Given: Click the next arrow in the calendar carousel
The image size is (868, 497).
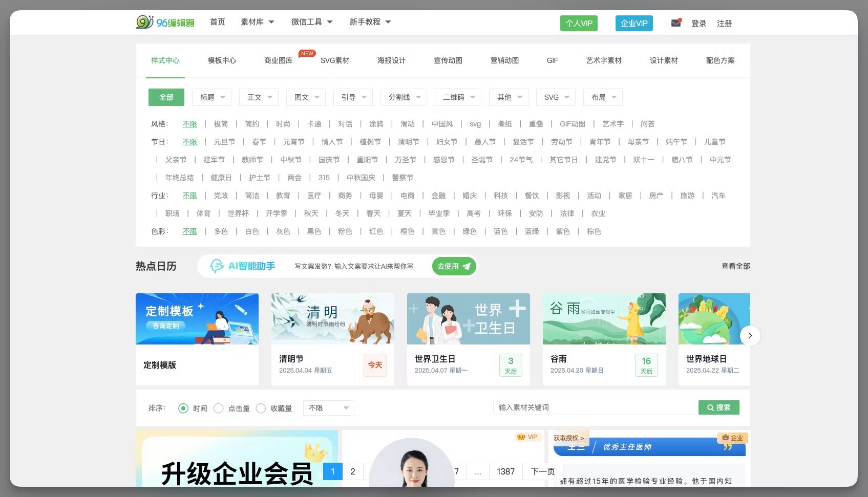Looking at the screenshot, I should [750, 336].
